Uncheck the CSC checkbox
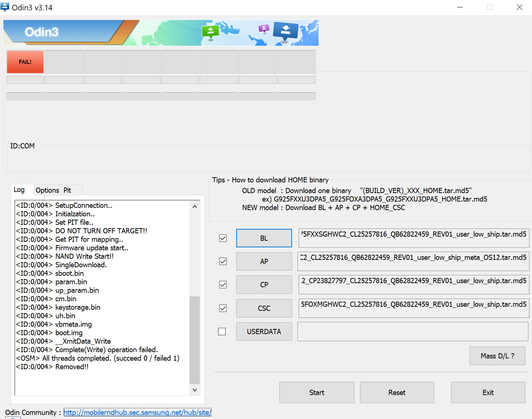This screenshot has height=419, width=532. 223,308
